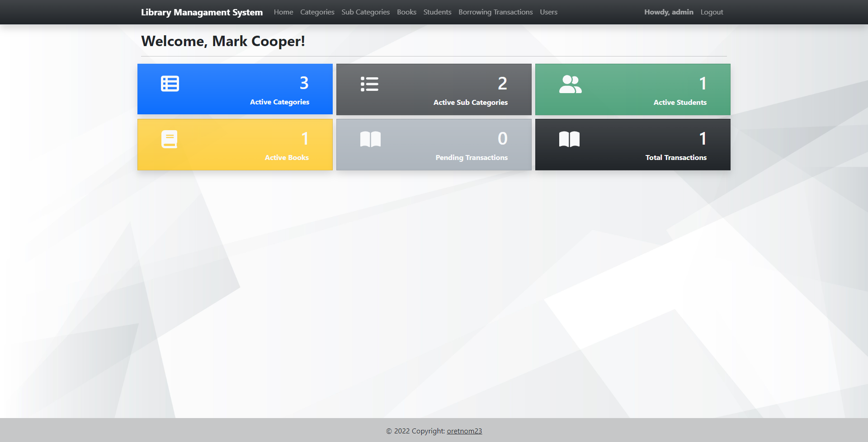Image resolution: width=868 pixels, height=442 pixels.
Task: Click the Total Transactions open-book icon
Action: coord(569,139)
